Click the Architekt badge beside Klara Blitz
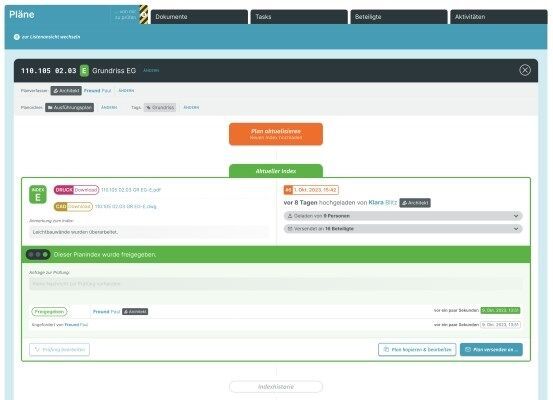This screenshot has height=400, width=553. (x=415, y=203)
